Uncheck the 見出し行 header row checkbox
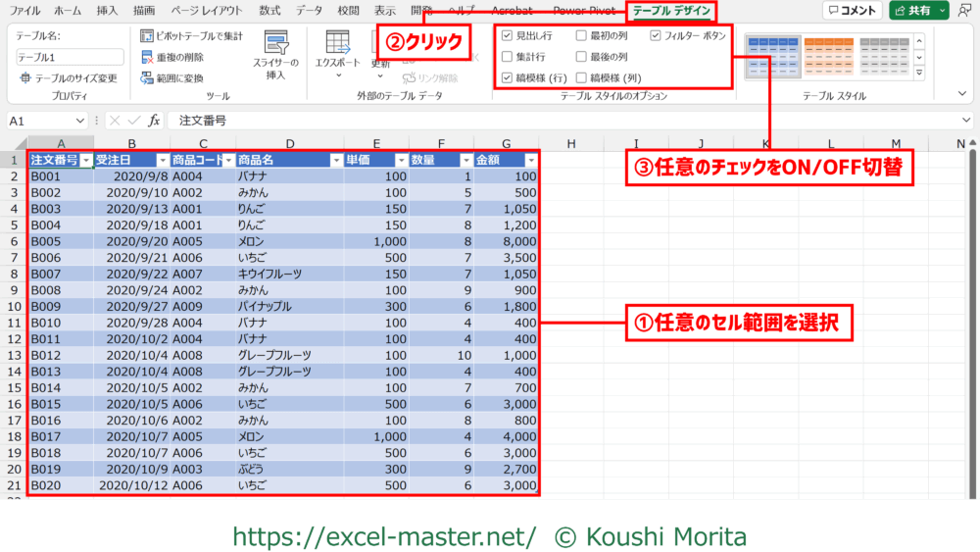This screenshot has width=980, height=552. point(507,35)
